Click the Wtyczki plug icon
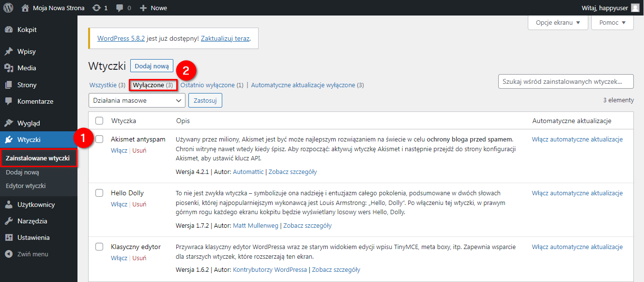644x282 pixels. (x=8, y=140)
